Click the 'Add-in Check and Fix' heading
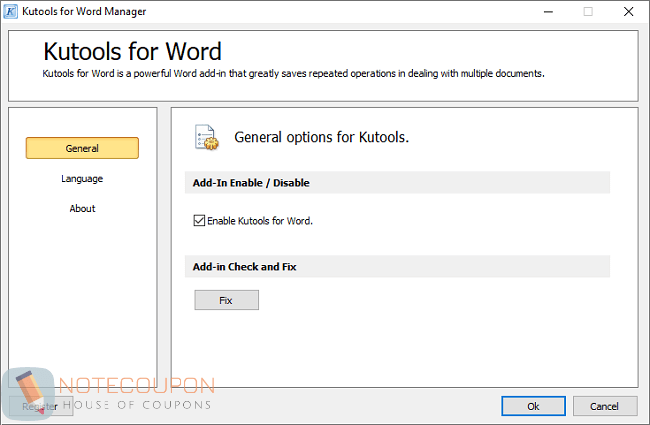Image resolution: width=650 pixels, height=425 pixels. pyautogui.click(x=245, y=267)
